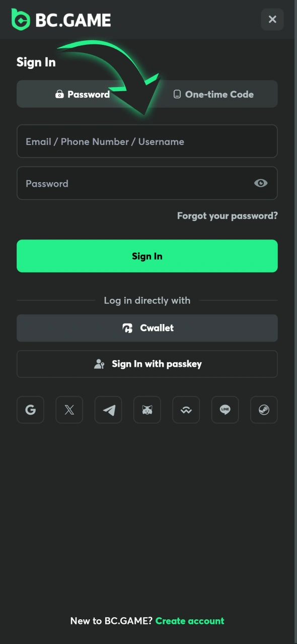Log in using WalletConnect

186,410
